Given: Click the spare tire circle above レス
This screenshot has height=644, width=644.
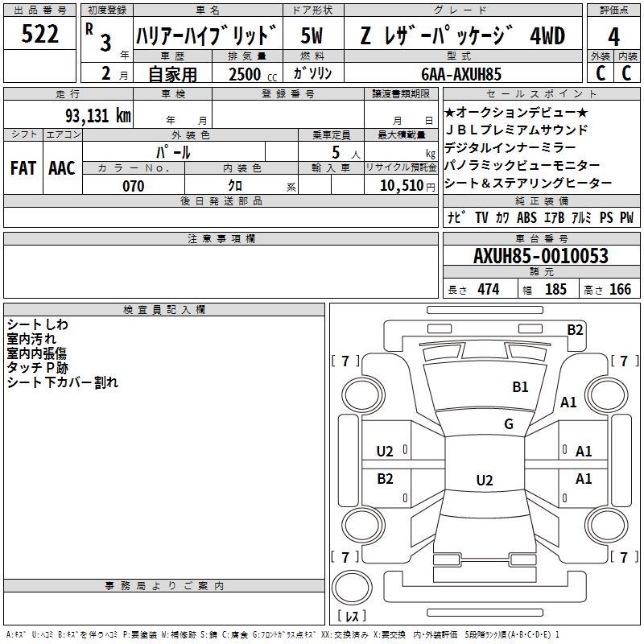Looking at the screenshot, I should pyautogui.click(x=352, y=587).
